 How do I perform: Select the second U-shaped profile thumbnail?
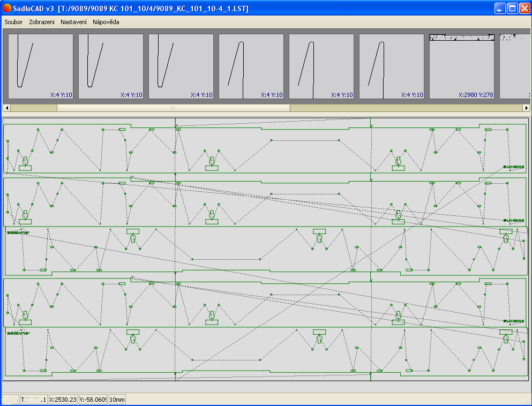click(x=111, y=66)
